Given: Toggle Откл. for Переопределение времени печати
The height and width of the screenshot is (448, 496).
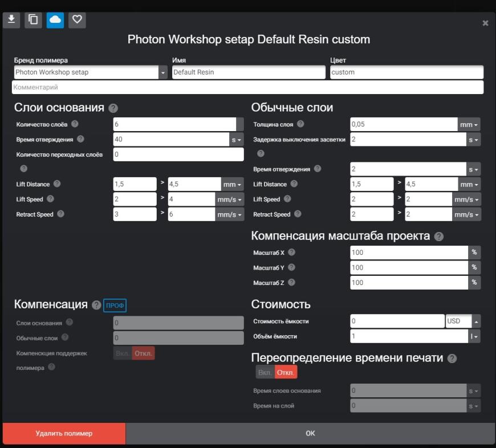Looking at the screenshot, I should pyautogui.click(x=286, y=372).
